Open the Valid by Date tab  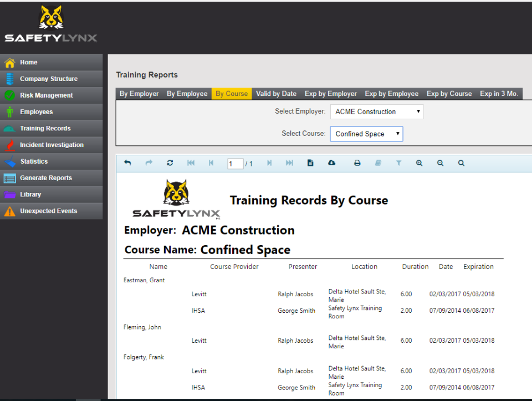(x=276, y=94)
